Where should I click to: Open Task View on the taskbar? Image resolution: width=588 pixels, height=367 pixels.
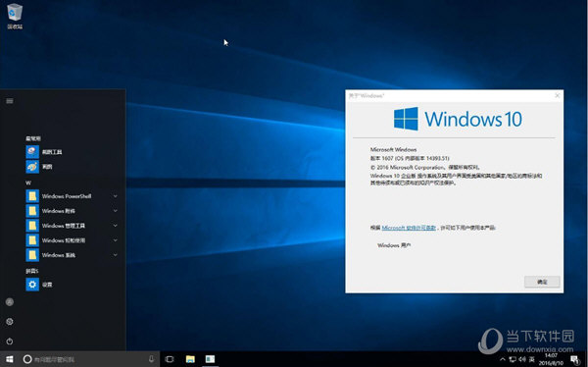tap(170, 359)
